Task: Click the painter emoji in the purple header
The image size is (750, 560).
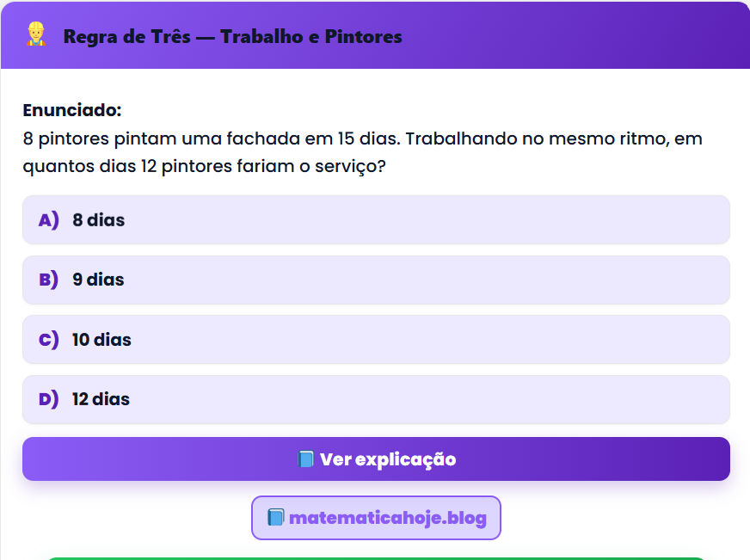Action: coord(34,36)
